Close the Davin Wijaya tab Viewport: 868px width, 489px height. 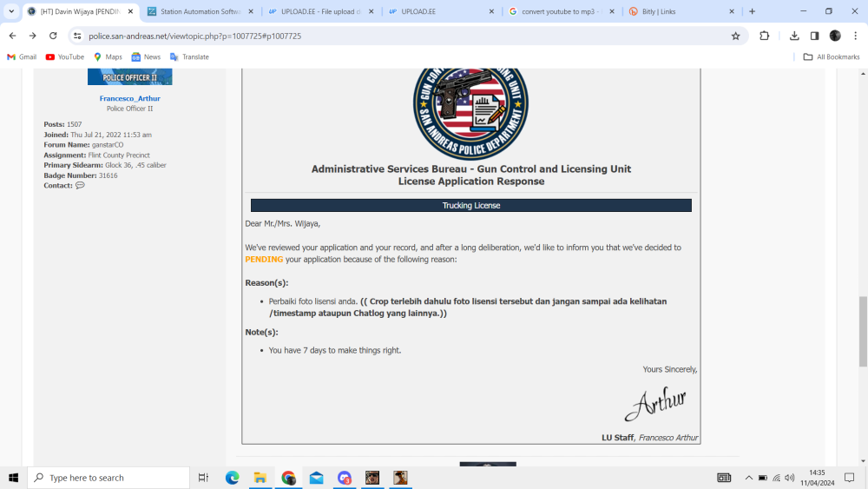coord(131,11)
